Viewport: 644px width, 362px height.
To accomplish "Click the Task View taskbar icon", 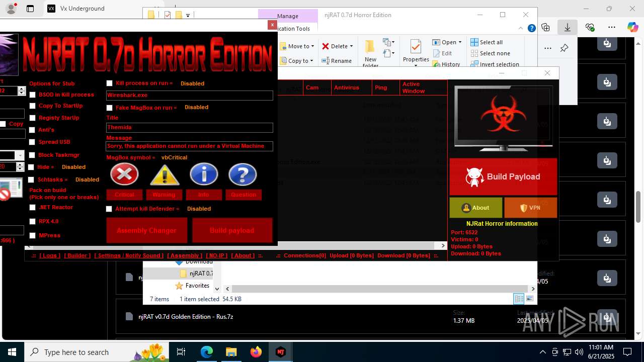I will click(x=181, y=352).
